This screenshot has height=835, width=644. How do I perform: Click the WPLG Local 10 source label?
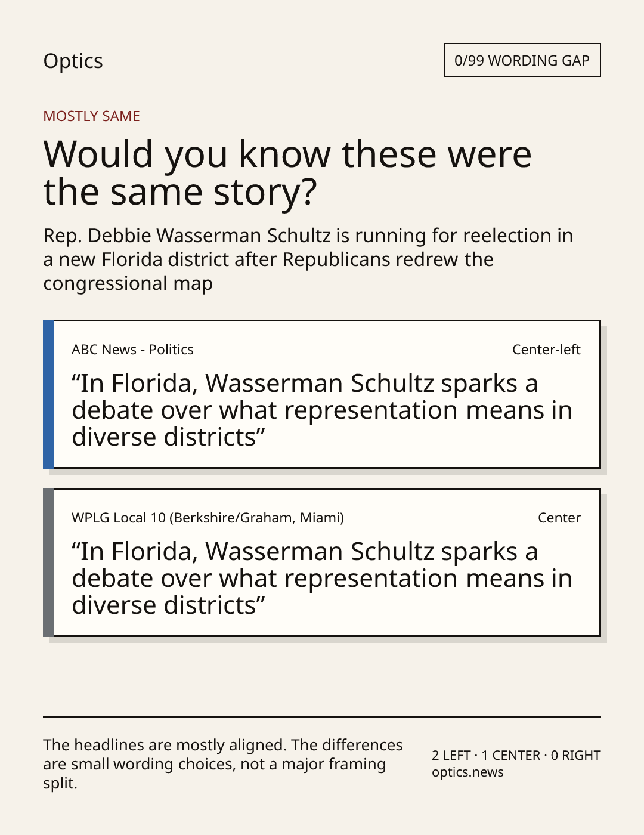coord(208,518)
